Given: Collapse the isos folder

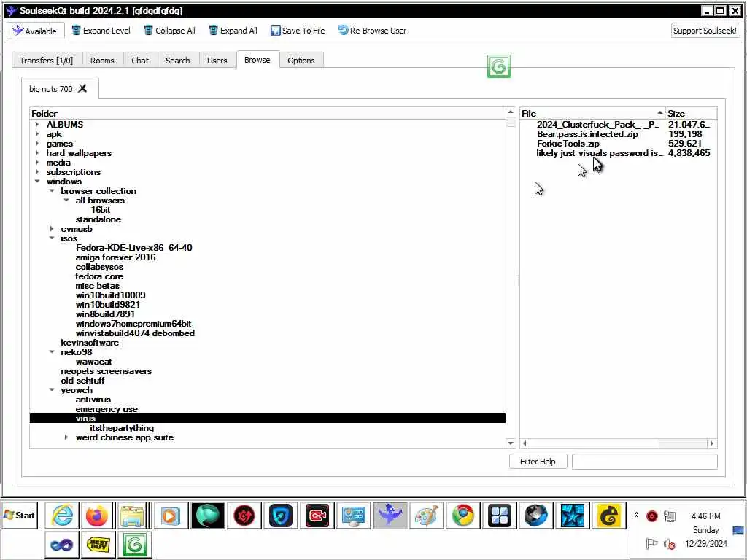Looking at the screenshot, I should click(x=52, y=238).
